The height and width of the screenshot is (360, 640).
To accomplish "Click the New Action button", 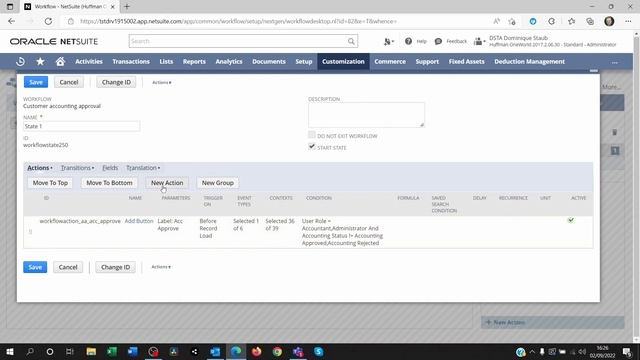I will click(x=167, y=183).
